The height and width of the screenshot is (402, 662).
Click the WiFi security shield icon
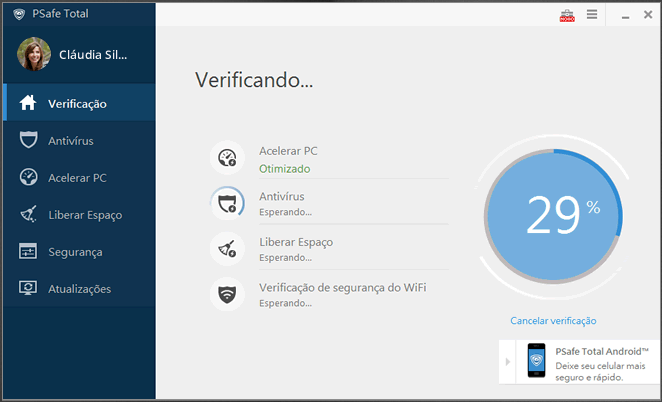tap(227, 294)
